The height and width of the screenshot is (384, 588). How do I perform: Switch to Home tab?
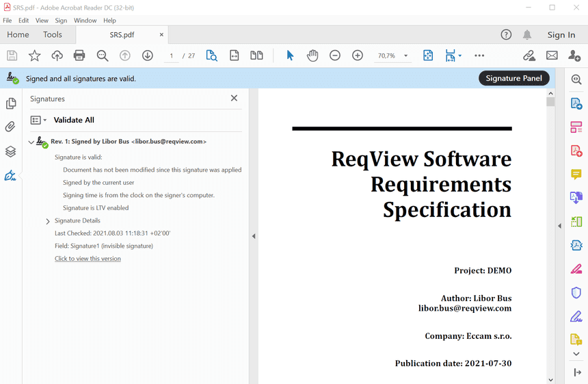pos(18,34)
